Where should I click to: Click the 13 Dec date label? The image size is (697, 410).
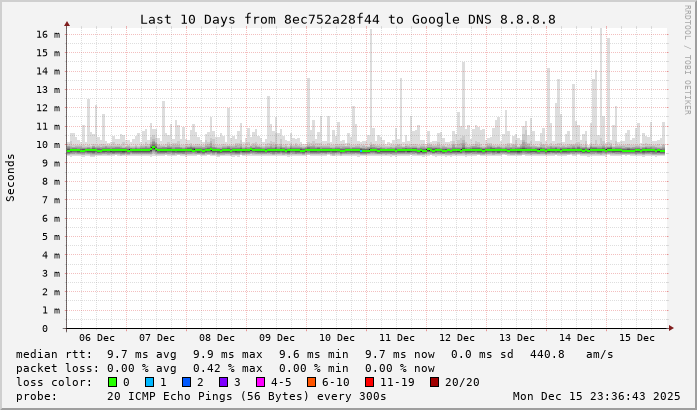517,338
